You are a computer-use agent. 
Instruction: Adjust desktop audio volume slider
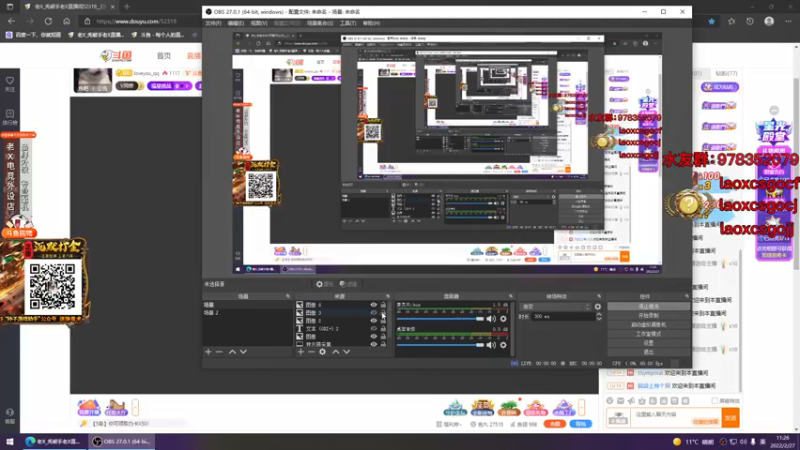click(x=440, y=345)
